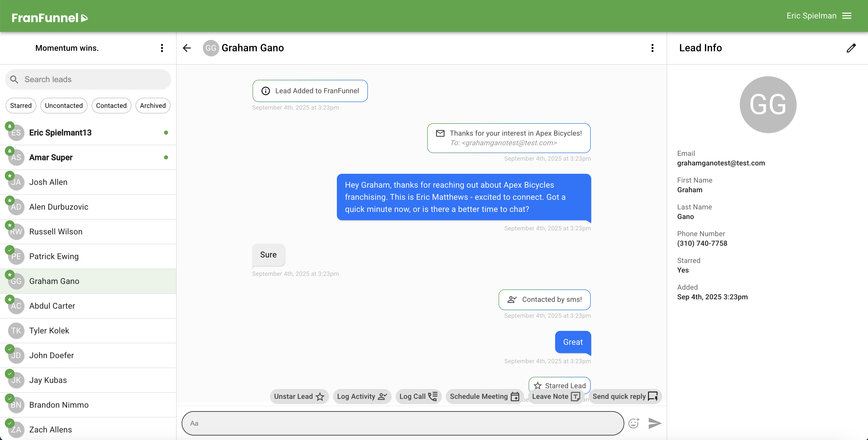Image resolution: width=868 pixels, height=440 pixels.
Task: Open the Russell Wilson conversation
Action: [x=88, y=232]
